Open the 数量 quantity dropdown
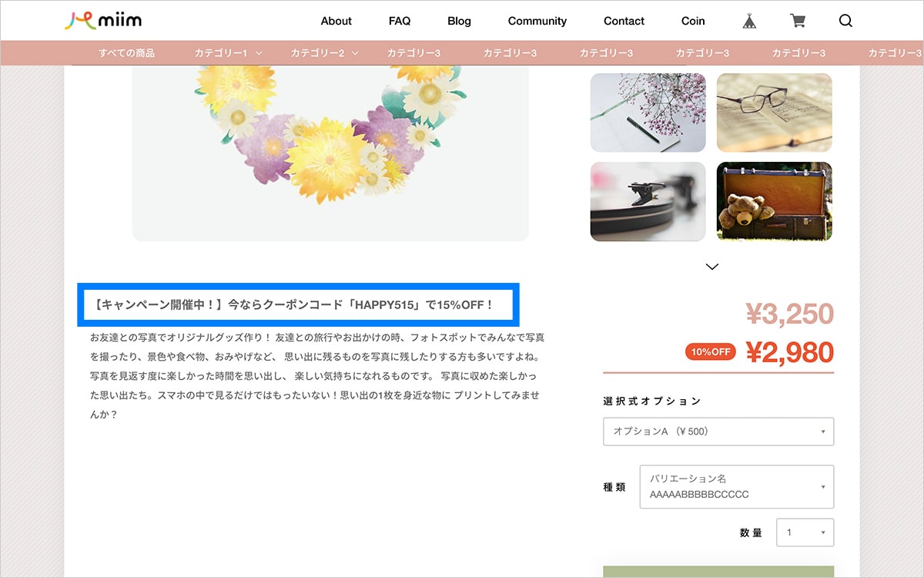 click(x=805, y=533)
